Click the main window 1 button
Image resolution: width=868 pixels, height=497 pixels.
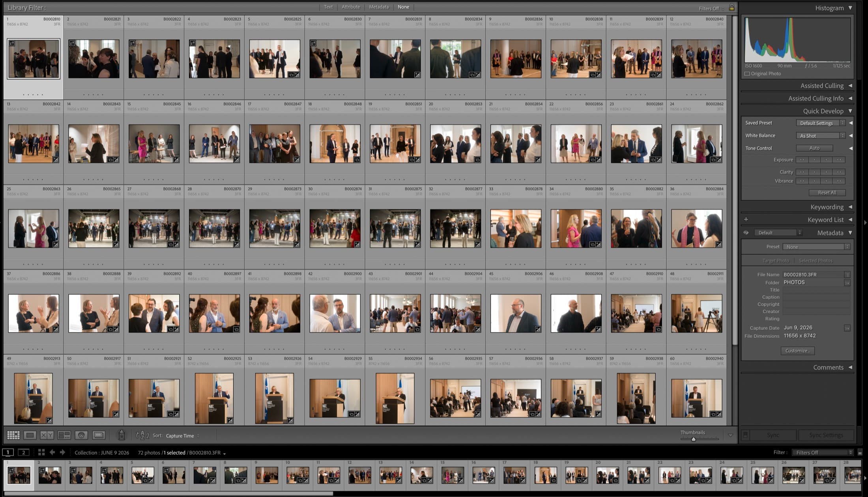(x=8, y=452)
